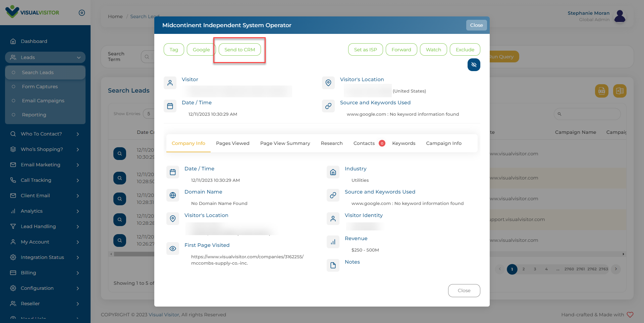
Task: Click the lower Visitor's Location pin icon
Action: [x=173, y=219]
